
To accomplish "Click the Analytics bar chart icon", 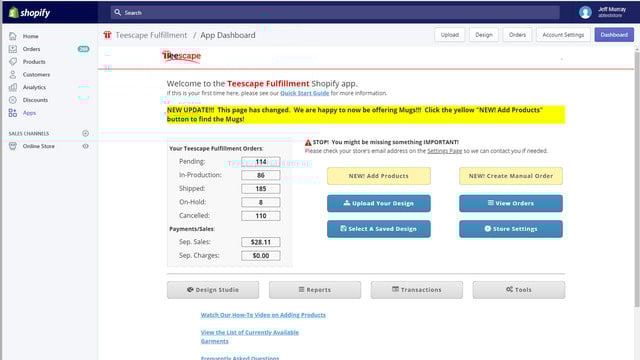I will 13,87.
